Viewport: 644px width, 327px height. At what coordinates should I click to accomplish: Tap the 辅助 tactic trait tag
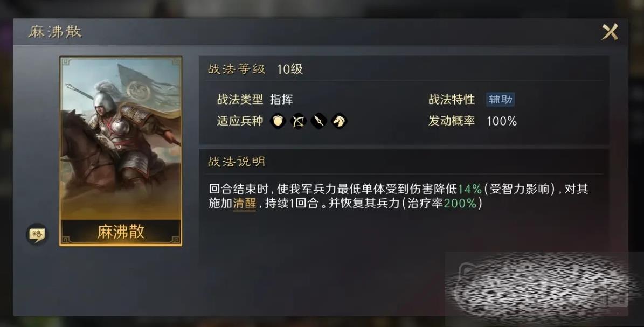tap(500, 100)
